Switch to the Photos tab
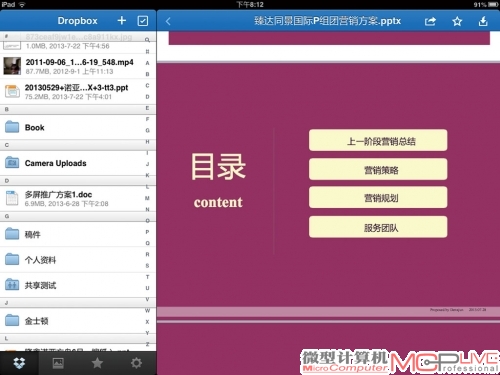This screenshot has height=375, width=500. tap(58, 363)
